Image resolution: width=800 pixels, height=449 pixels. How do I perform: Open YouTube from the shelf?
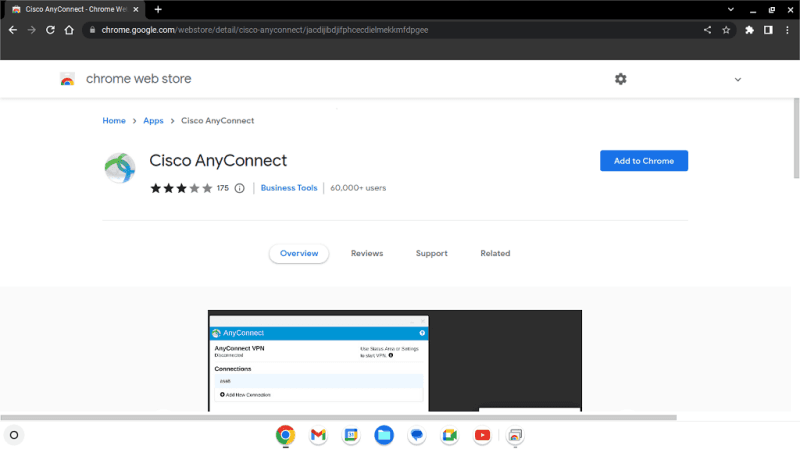point(483,435)
